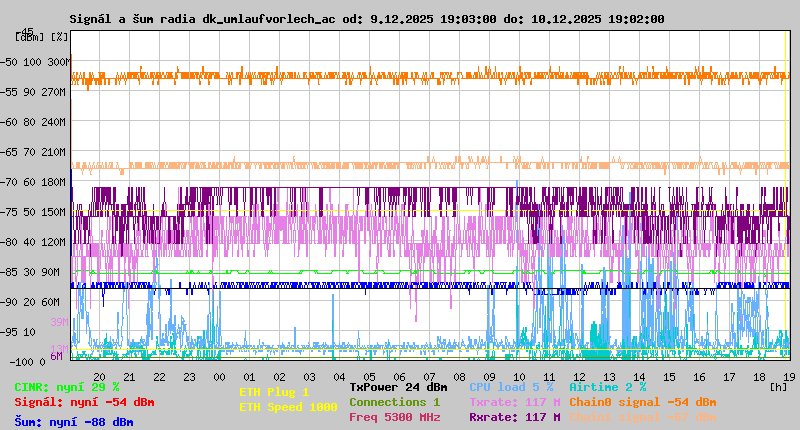Click the [dBm] unit label on vertical axis
This screenshot has height=430, width=800.
point(29,36)
